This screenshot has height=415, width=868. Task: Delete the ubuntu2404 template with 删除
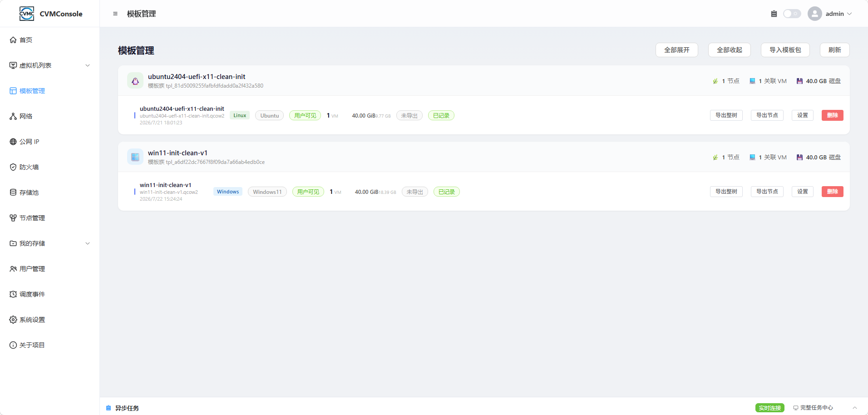833,115
